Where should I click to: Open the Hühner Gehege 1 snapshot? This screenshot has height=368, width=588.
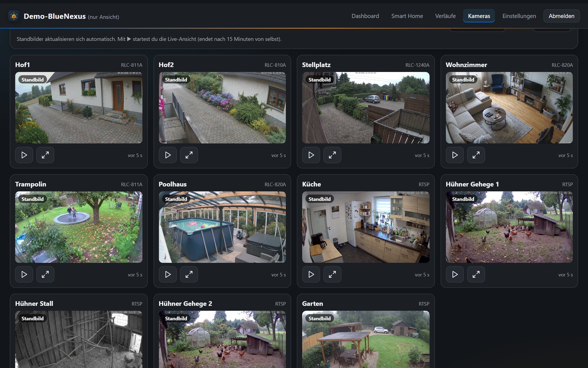tap(509, 227)
